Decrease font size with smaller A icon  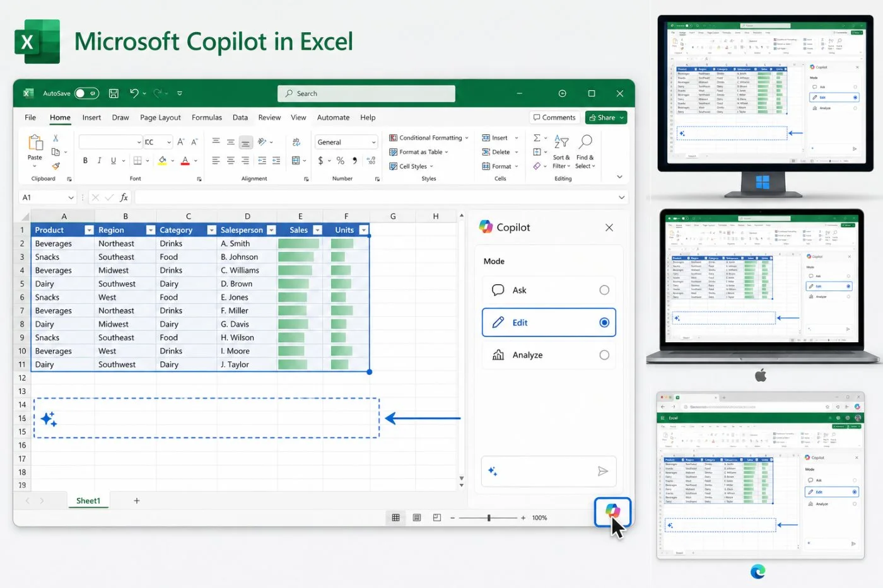coord(194,142)
